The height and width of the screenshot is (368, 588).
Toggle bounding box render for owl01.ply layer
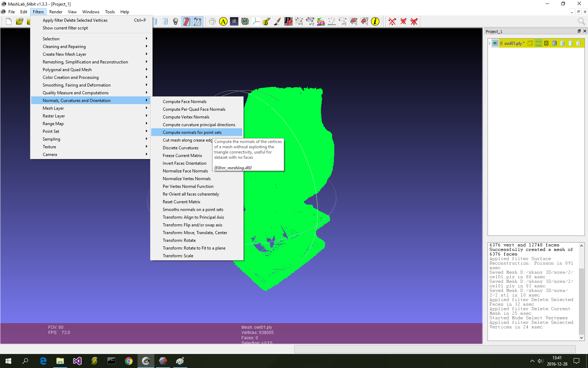(x=530, y=43)
